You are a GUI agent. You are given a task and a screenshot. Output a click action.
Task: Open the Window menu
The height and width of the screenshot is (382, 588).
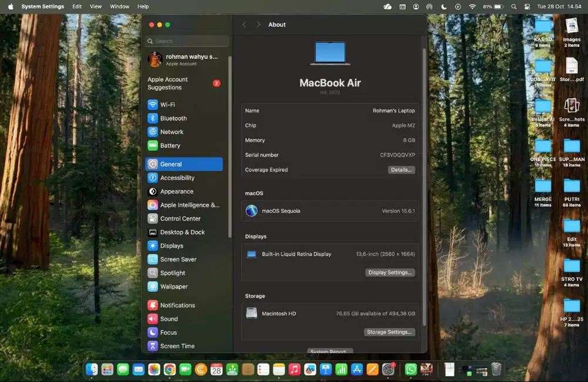pos(119,6)
